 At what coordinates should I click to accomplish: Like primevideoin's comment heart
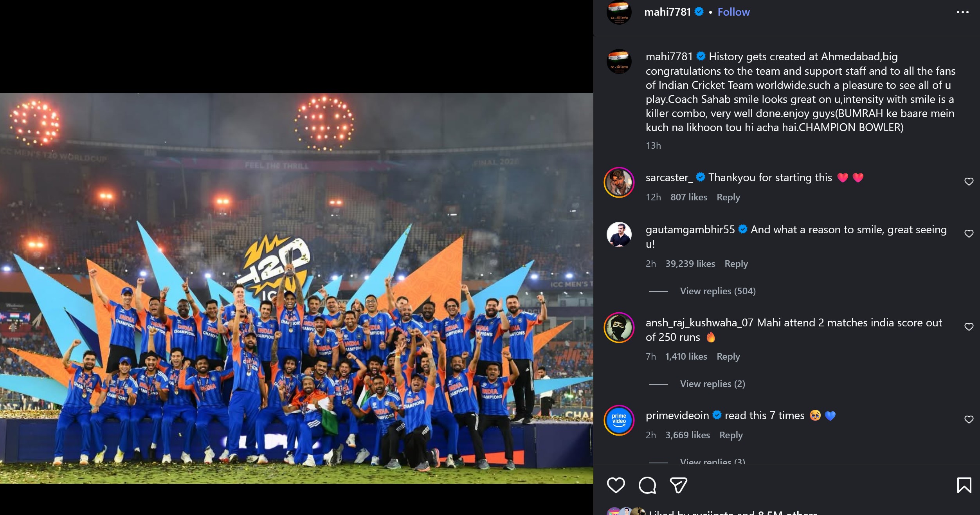[x=969, y=419]
